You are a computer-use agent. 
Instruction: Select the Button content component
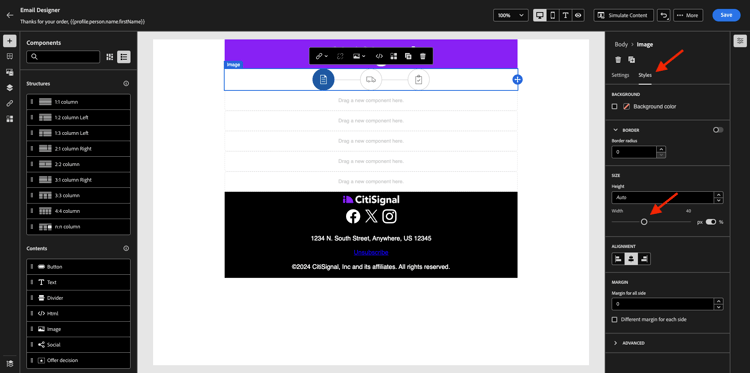click(78, 267)
